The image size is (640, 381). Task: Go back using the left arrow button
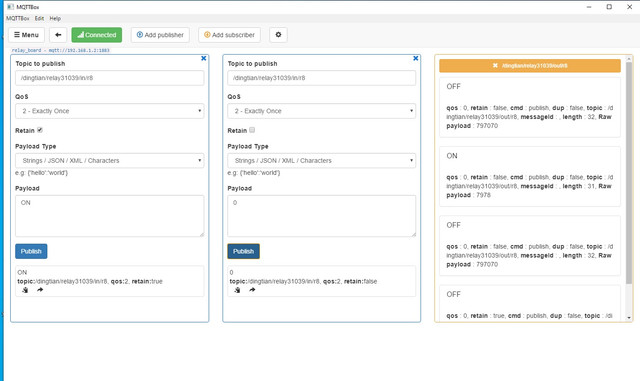(x=58, y=35)
